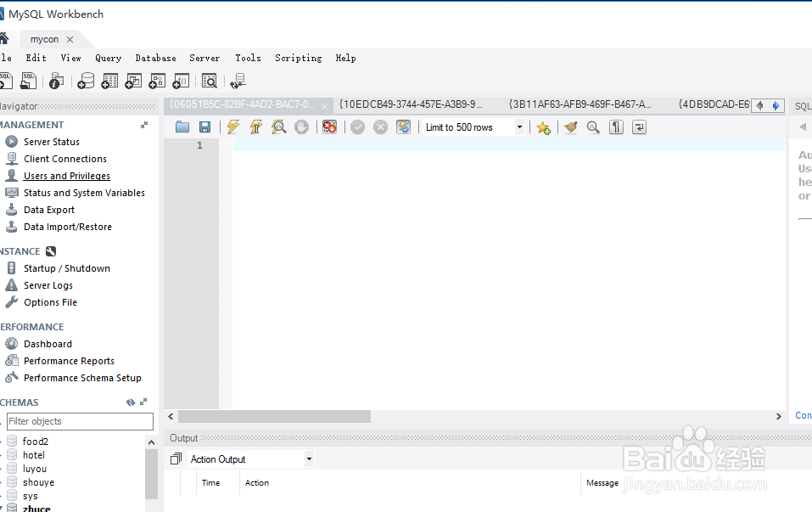812x512 pixels.
Task: Close query tab starting {06051B5C
Action: point(324,106)
